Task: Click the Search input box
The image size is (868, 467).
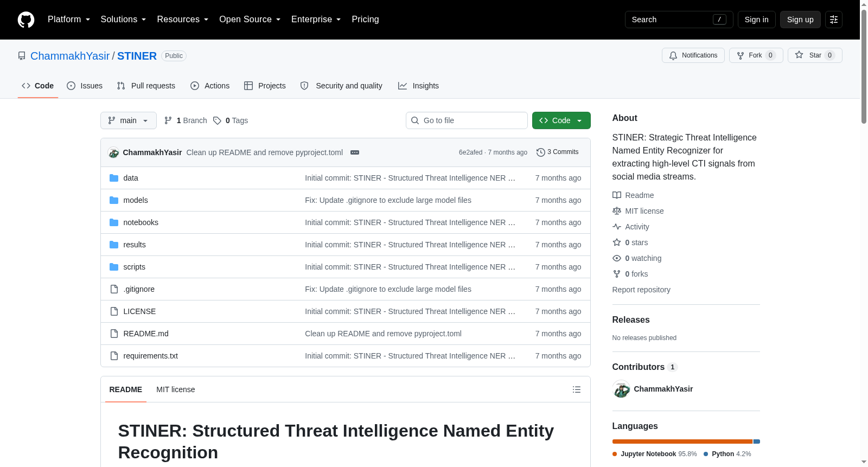Action: point(679,20)
